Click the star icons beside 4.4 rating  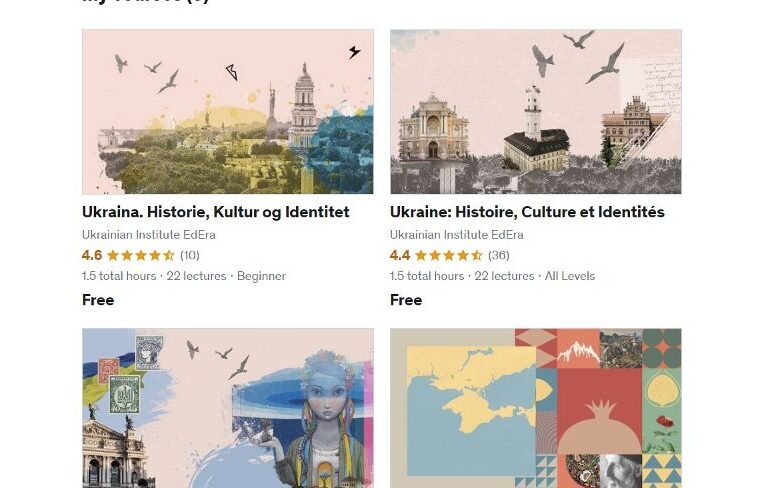point(449,255)
